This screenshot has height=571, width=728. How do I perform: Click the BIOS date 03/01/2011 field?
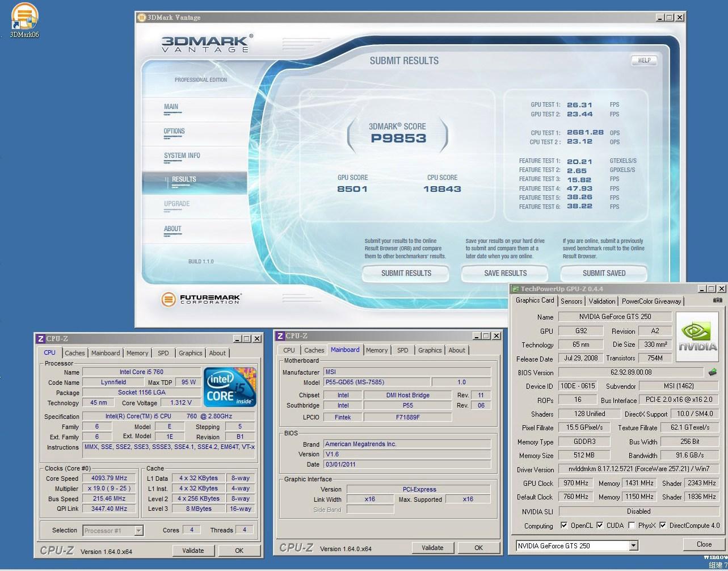point(407,464)
